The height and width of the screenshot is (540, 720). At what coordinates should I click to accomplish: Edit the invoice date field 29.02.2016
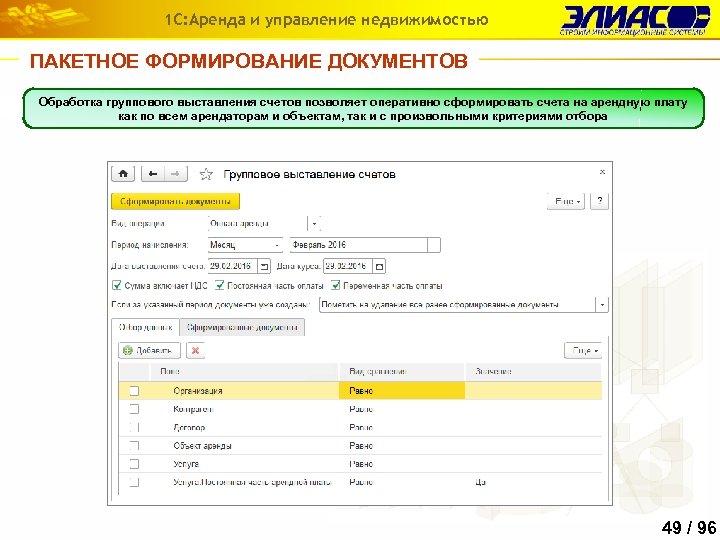(x=232, y=266)
